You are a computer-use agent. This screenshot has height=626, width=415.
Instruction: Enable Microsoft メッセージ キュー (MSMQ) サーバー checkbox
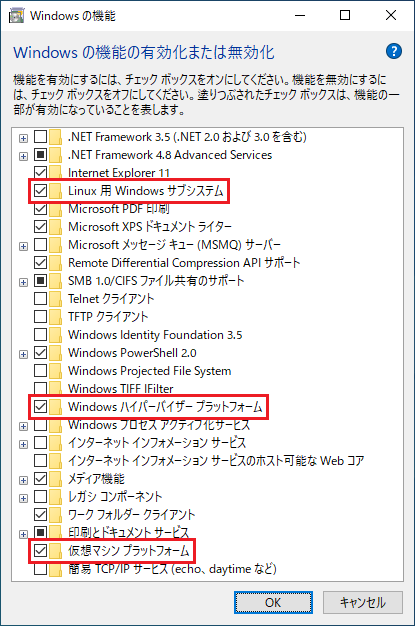pyautogui.click(x=40, y=244)
